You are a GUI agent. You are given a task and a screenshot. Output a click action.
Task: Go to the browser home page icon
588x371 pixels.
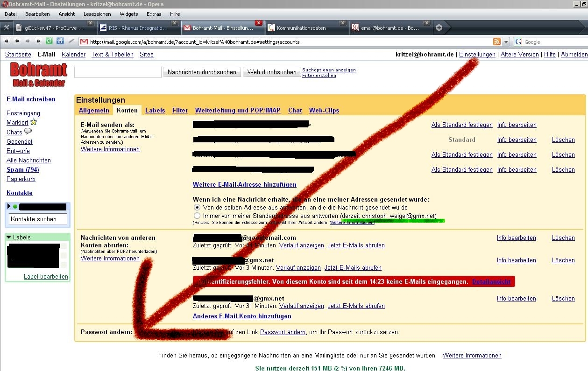point(60,42)
